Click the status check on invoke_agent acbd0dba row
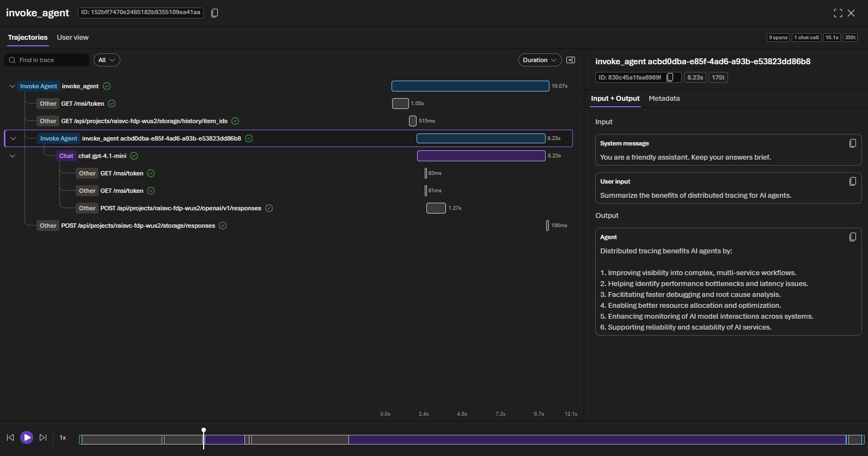The image size is (868, 456). pos(249,138)
